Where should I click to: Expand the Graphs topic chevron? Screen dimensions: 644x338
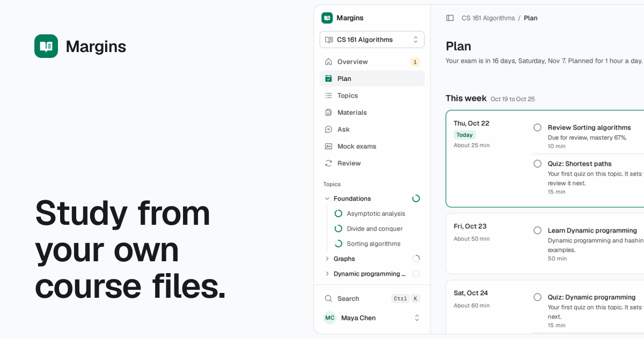[327, 259]
